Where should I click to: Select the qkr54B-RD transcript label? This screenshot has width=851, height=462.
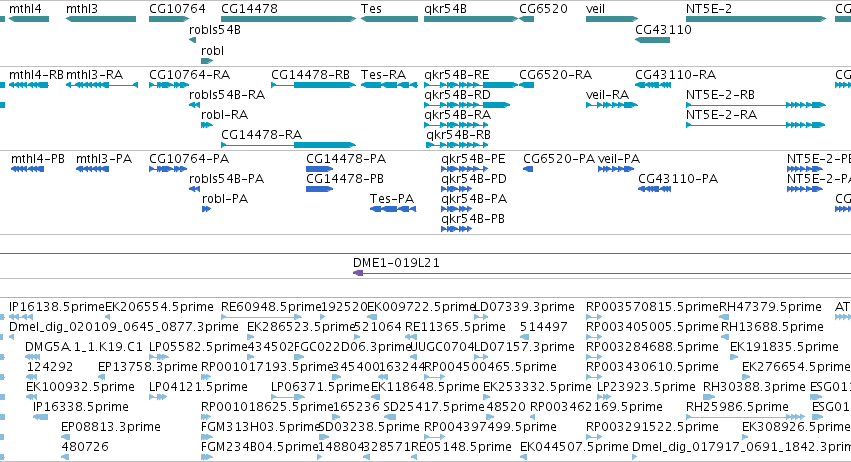[x=458, y=95]
